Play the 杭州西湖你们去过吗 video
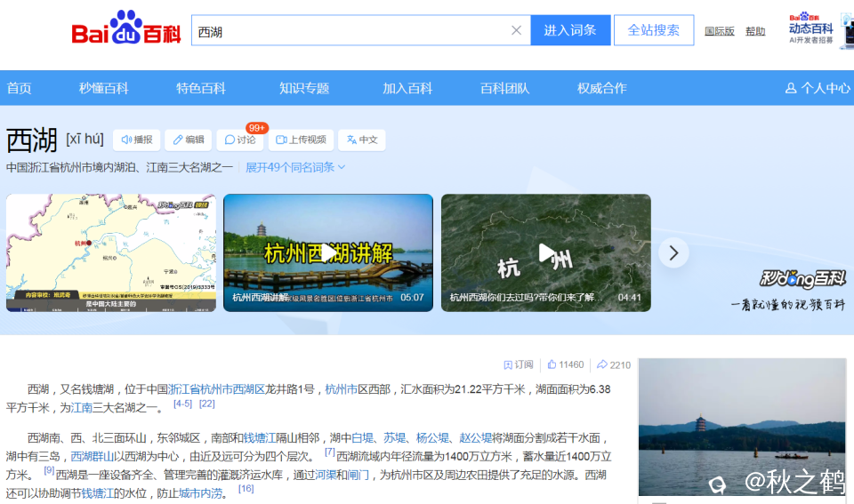This screenshot has width=854, height=504. tap(545, 253)
